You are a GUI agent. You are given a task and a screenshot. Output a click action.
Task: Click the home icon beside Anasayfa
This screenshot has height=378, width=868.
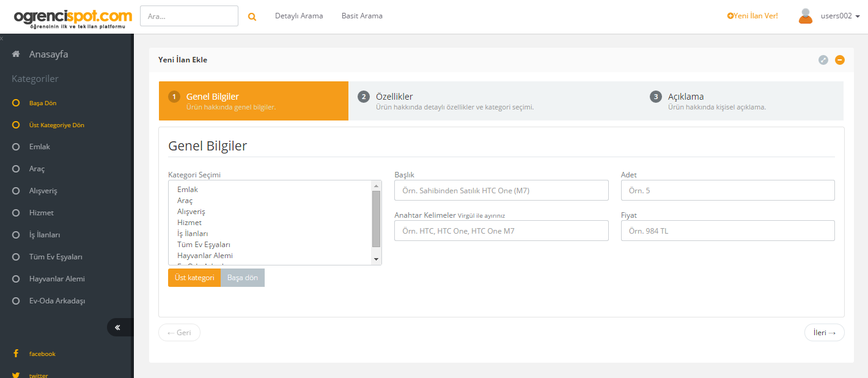point(17,54)
